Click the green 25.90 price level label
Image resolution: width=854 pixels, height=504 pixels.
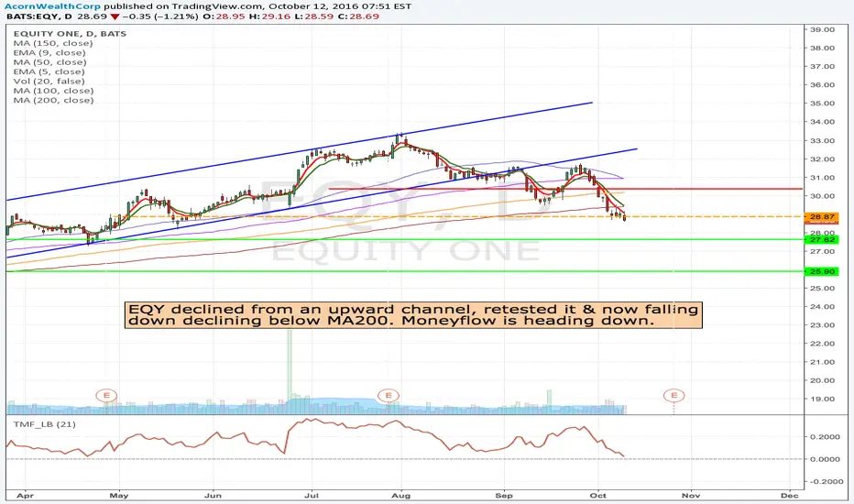tap(822, 271)
